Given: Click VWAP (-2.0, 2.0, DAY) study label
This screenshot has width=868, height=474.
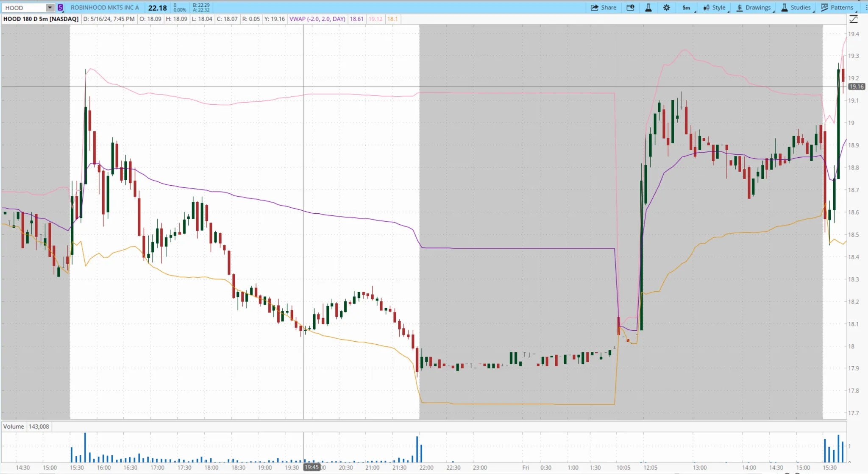Looking at the screenshot, I should pyautogui.click(x=317, y=19).
